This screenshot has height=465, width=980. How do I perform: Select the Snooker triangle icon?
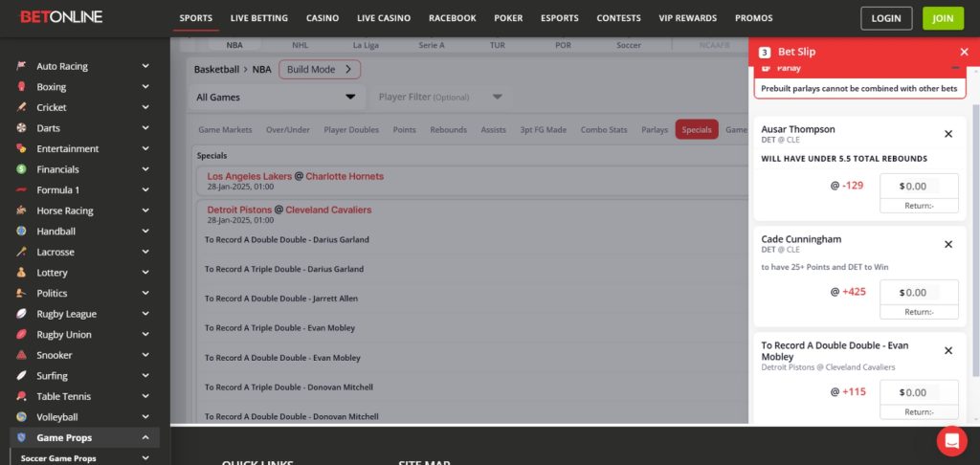(x=21, y=354)
